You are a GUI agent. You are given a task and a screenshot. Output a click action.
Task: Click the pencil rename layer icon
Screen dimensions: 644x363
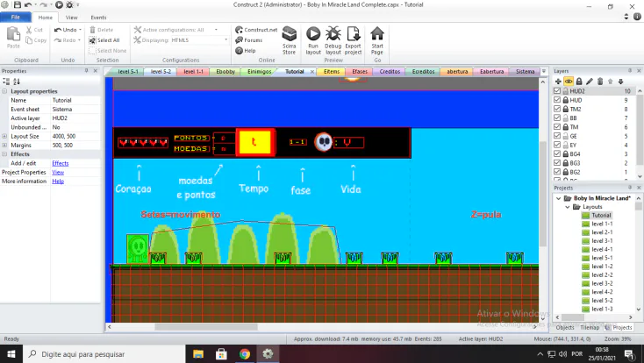590,82
